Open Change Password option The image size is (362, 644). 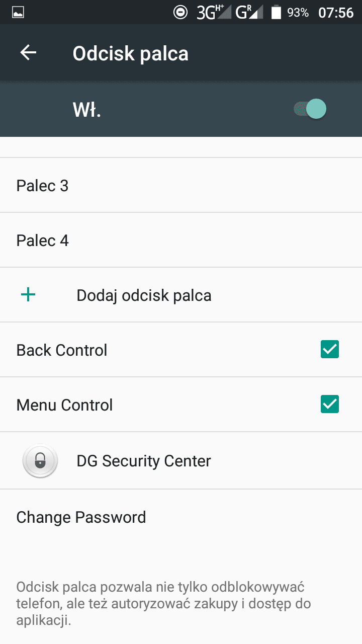point(81,517)
